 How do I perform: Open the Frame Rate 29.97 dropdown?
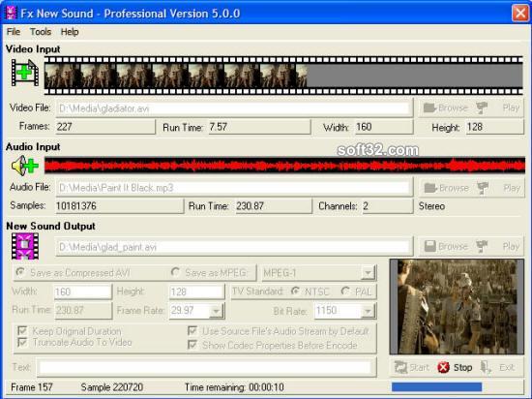(x=216, y=311)
